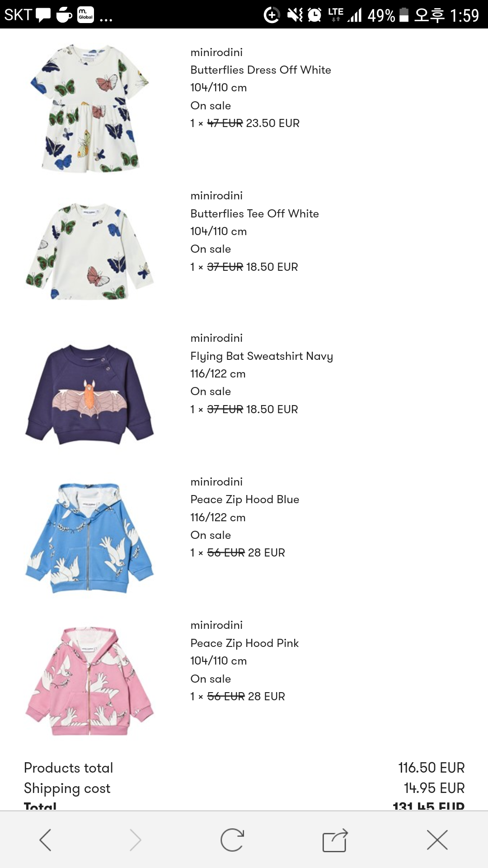
Task: Tap the Shipping cost amount 14.95 EUR
Action: [x=434, y=788]
